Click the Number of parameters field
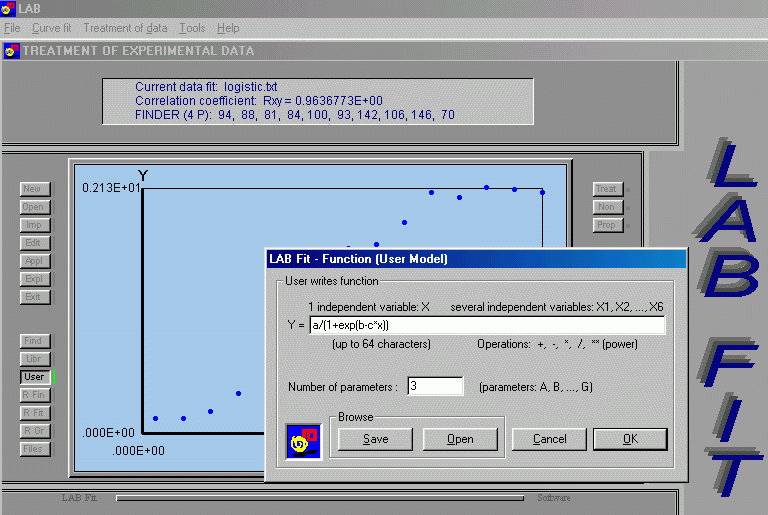 pos(434,386)
